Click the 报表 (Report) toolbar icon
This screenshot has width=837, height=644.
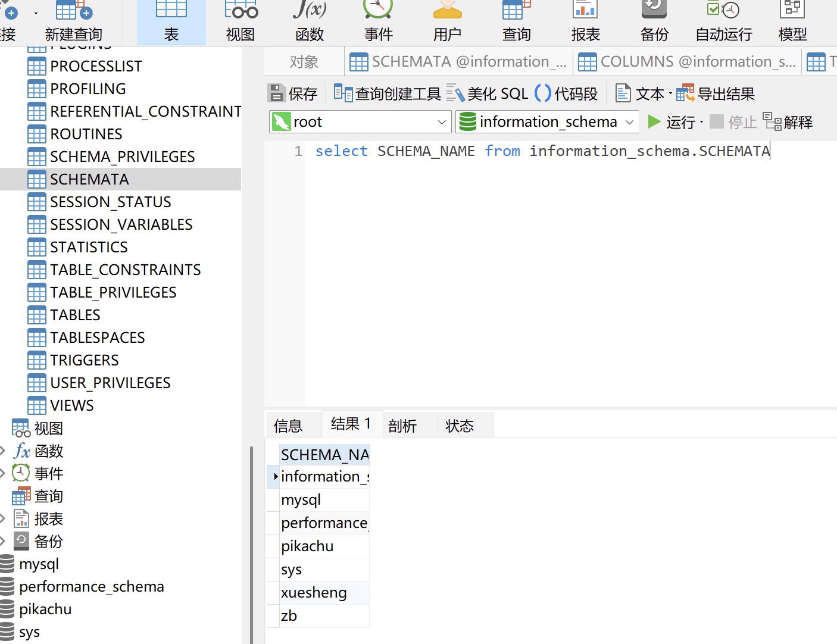(585, 21)
